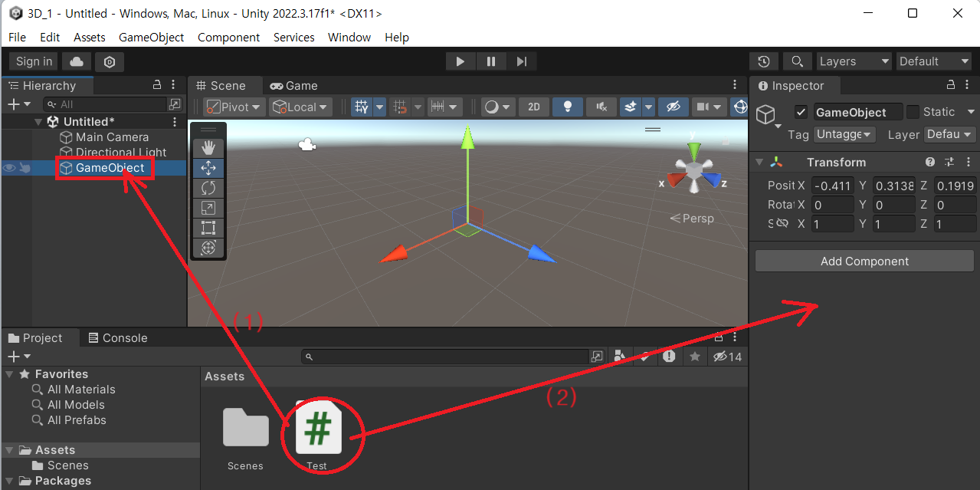
Task: Open Pivot handle position dropdown
Action: [234, 107]
